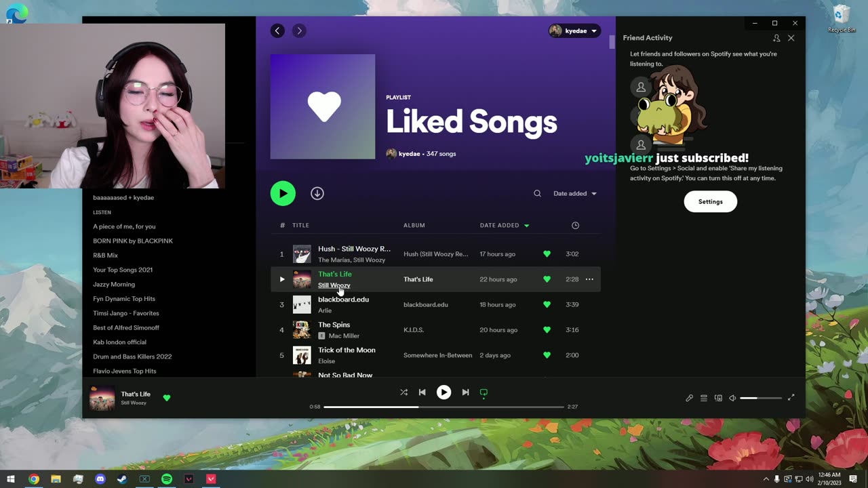This screenshot has height=488, width=868.
Task: Open Still Woozy artist link under That's Life
Action: tap(334, 285)
